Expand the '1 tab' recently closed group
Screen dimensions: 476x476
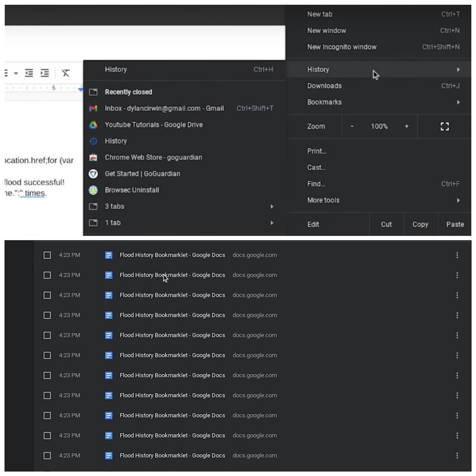(x=184, y=223)
